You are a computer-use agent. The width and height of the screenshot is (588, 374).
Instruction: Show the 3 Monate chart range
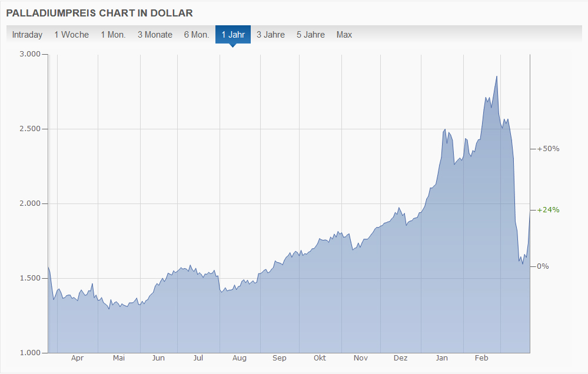coord(155,35)
